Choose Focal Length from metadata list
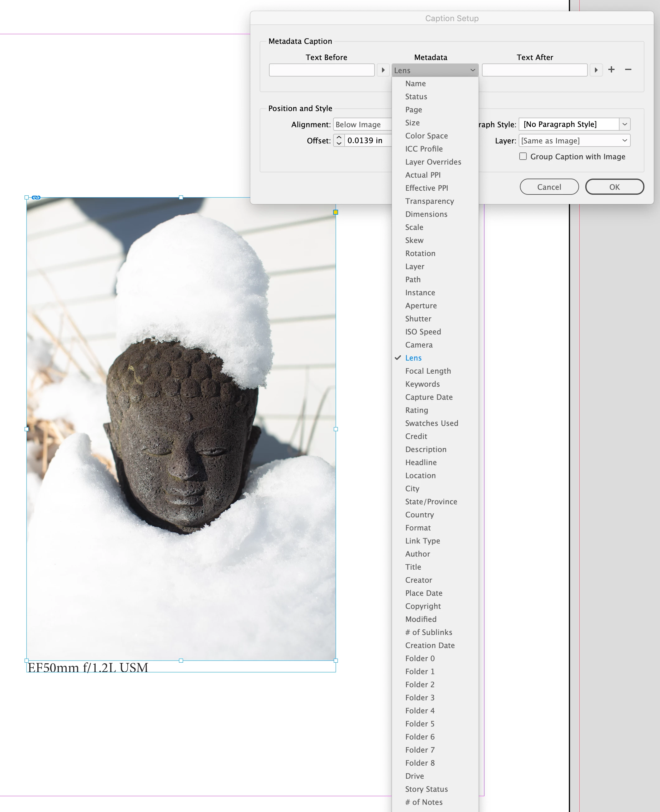Screen dimensions: 660x812 click(428, 371)
